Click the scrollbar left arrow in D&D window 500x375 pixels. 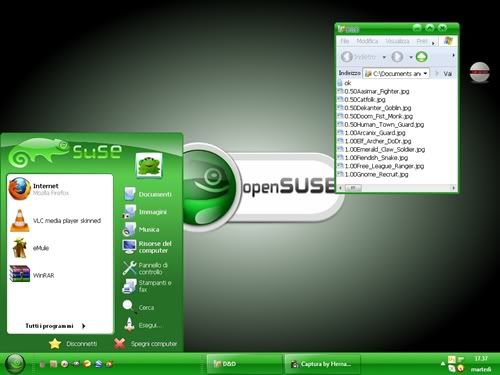(x=340, y=188)
